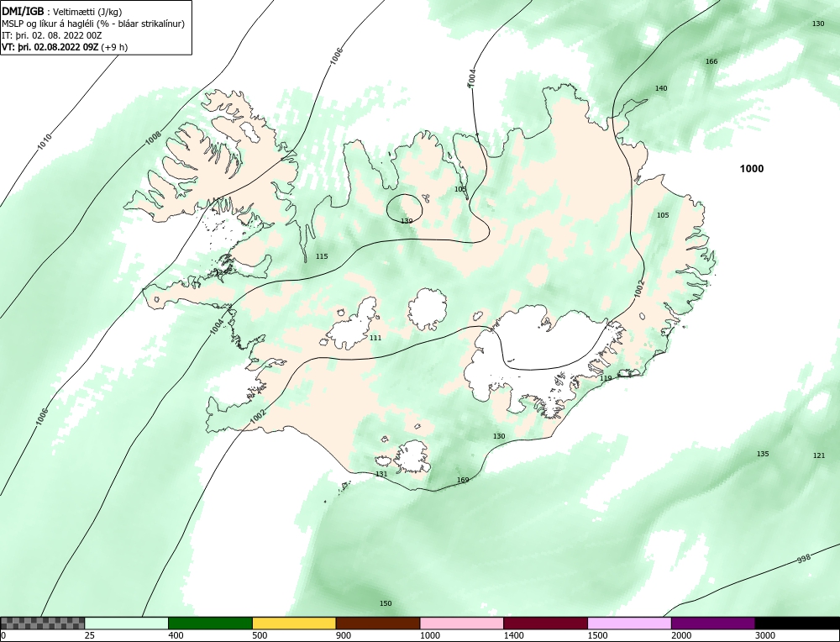This screenshot has width=840, height=642.
Task: Click the "169" value on south coast
Action: (x=463, y=480)
